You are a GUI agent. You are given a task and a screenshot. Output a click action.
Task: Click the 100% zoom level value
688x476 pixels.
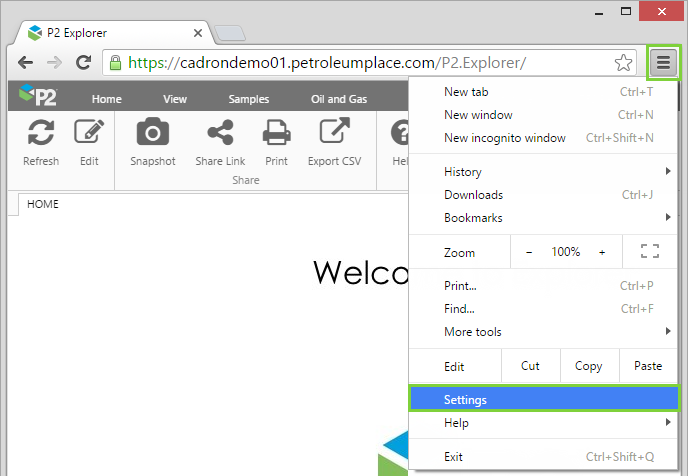point(566,252)
